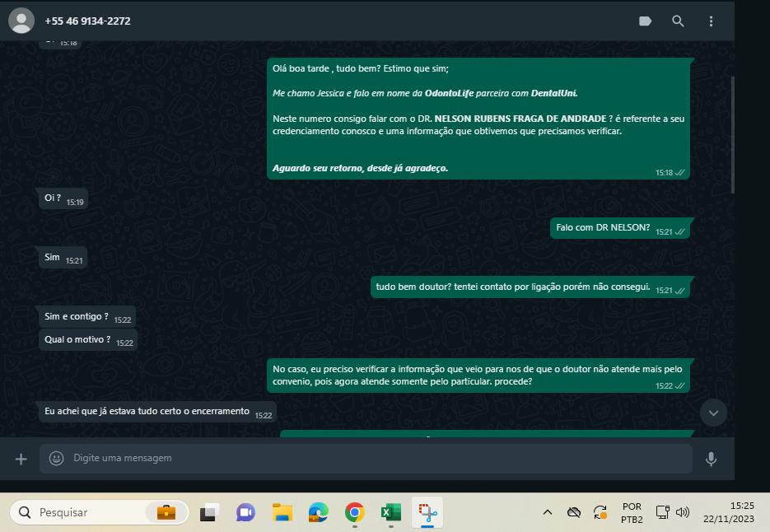The image size is (770, 532).
Task: Open Task View from the taskbar
Action: tap(209, 512)
